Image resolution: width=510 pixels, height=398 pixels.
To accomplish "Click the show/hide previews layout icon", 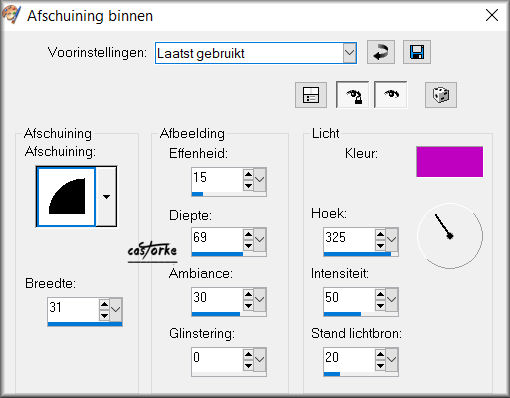I will [311, 95].
